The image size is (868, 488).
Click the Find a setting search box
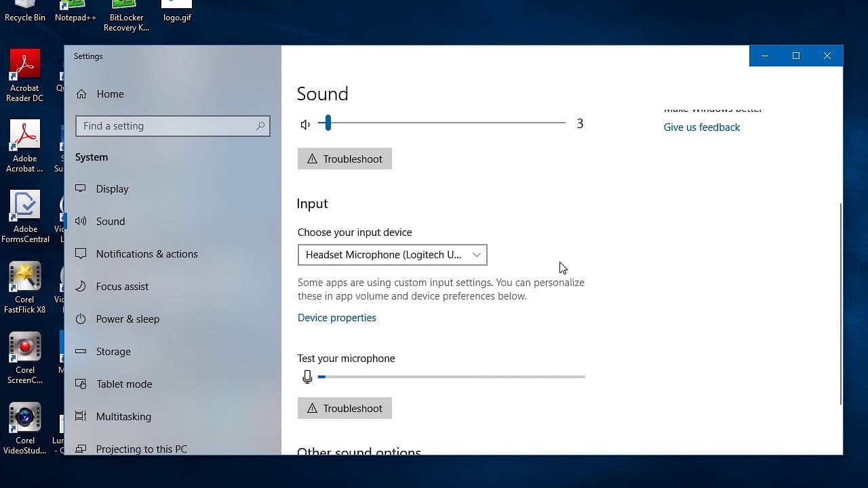pos(173,126)
